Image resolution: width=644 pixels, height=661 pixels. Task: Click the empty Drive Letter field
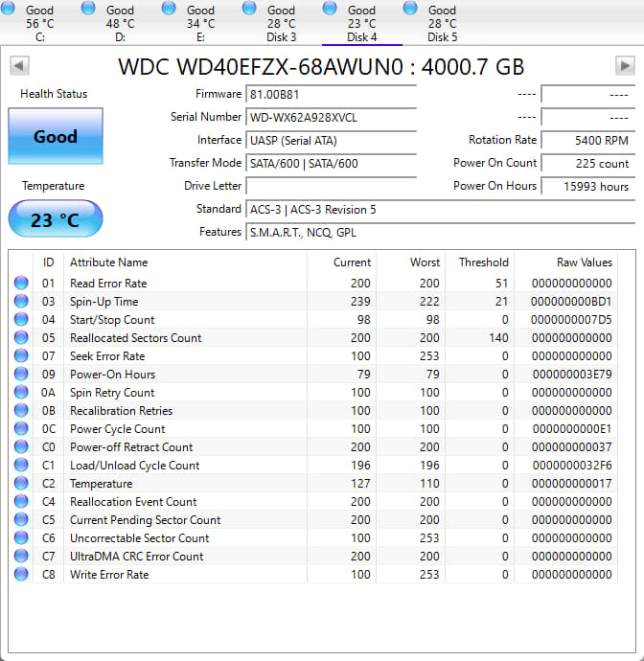tap(331, 186)
